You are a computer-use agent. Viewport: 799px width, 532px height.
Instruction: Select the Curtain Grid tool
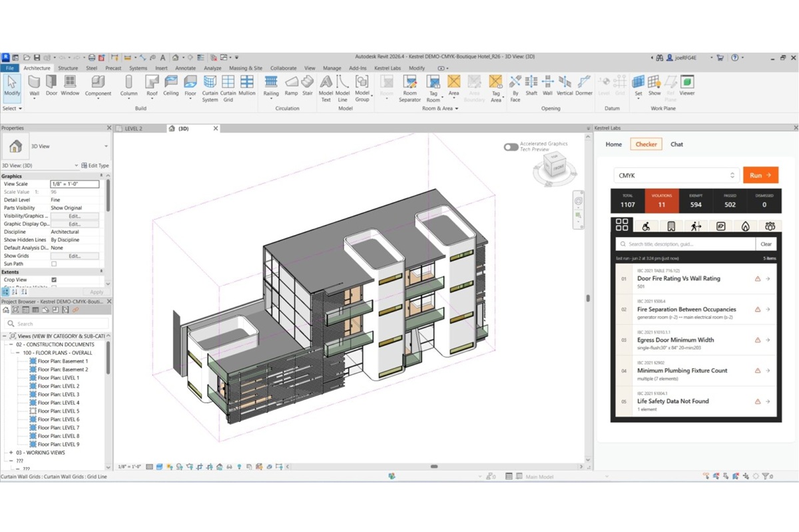[x=228, y=88]
